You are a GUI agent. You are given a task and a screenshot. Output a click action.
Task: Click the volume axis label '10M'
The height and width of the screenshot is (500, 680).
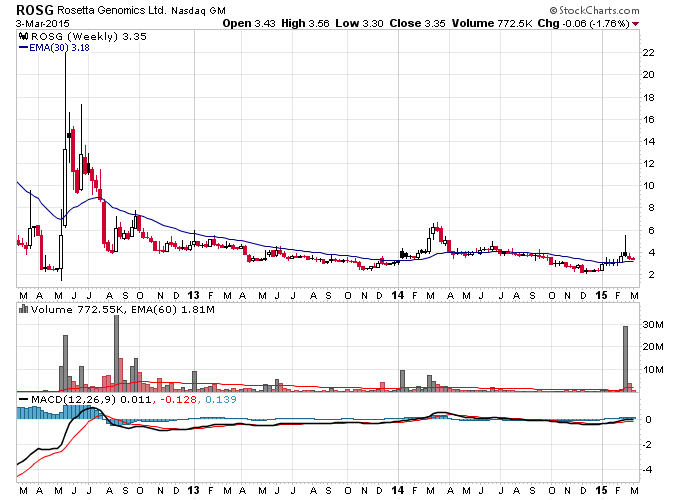[x=653, y=369]
